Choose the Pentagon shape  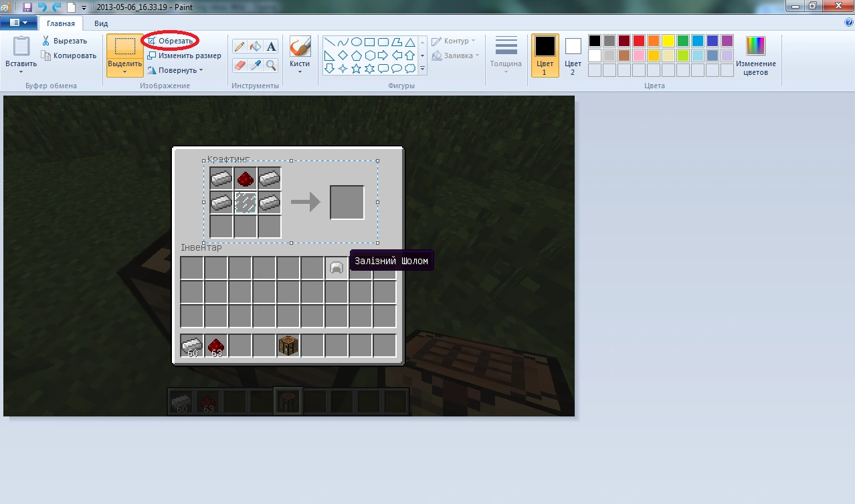357,55
